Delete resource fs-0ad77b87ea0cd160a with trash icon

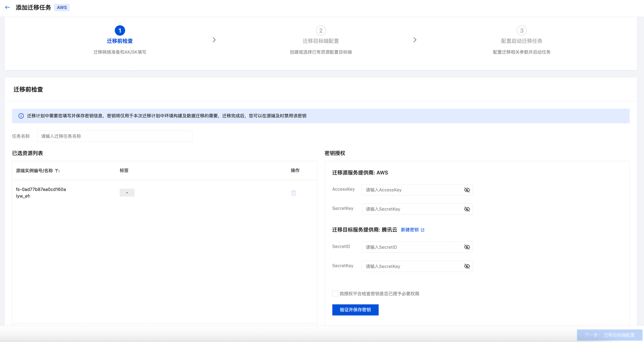point(293,193)
